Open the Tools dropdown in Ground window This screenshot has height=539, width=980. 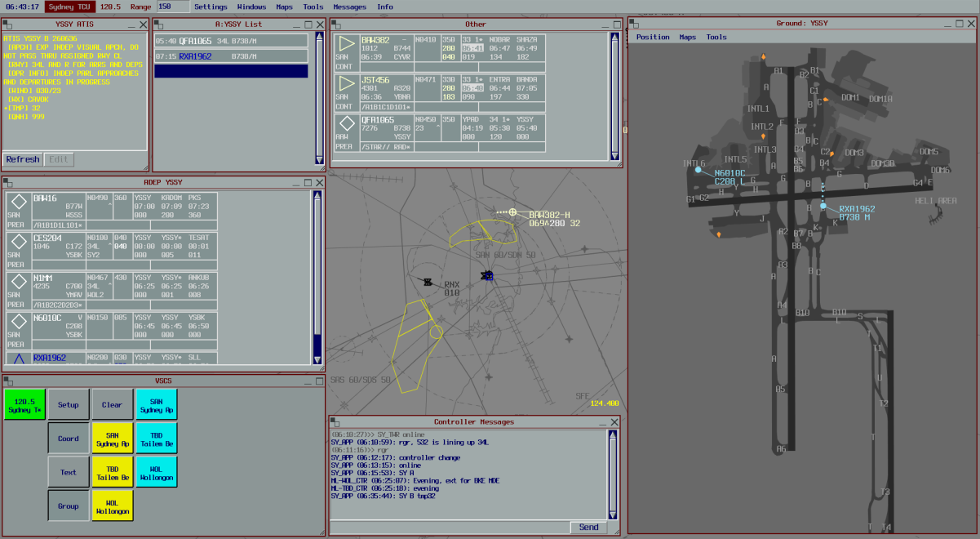pyautogui.click(x=716, y=37)
